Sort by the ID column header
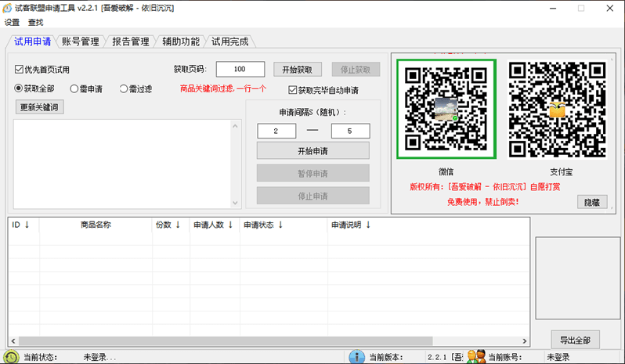The image size is (625, 364). 23,225
